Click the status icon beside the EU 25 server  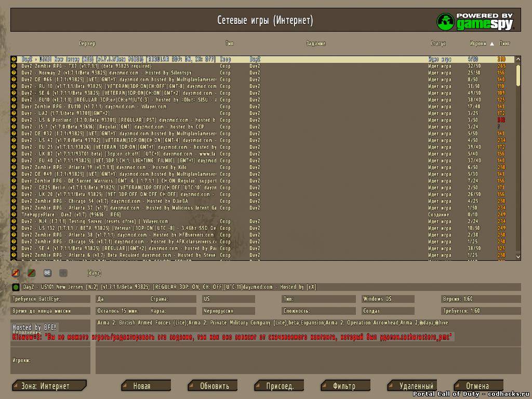coord(14,147)
